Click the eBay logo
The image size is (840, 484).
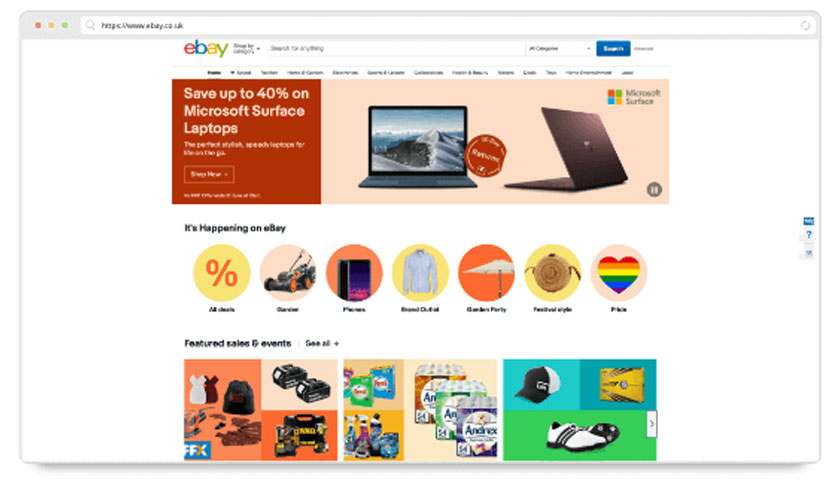pos(206,48)
